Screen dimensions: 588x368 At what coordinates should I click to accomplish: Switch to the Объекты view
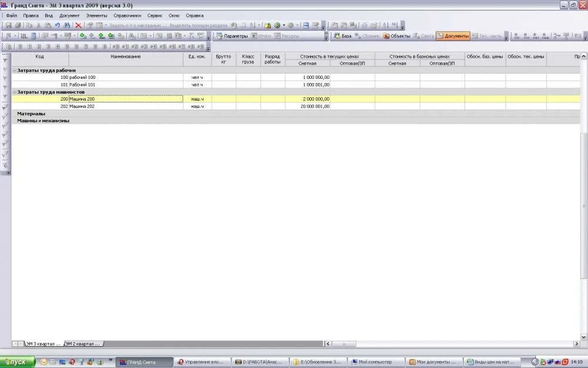[396, 36]
